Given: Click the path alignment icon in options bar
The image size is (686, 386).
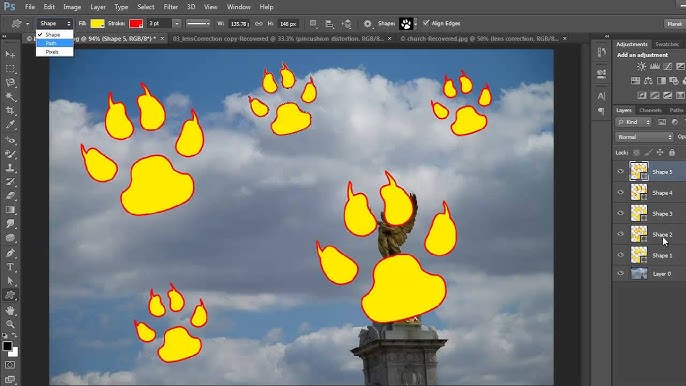Looking at the screenshot, I should click(x=330, y=24).
